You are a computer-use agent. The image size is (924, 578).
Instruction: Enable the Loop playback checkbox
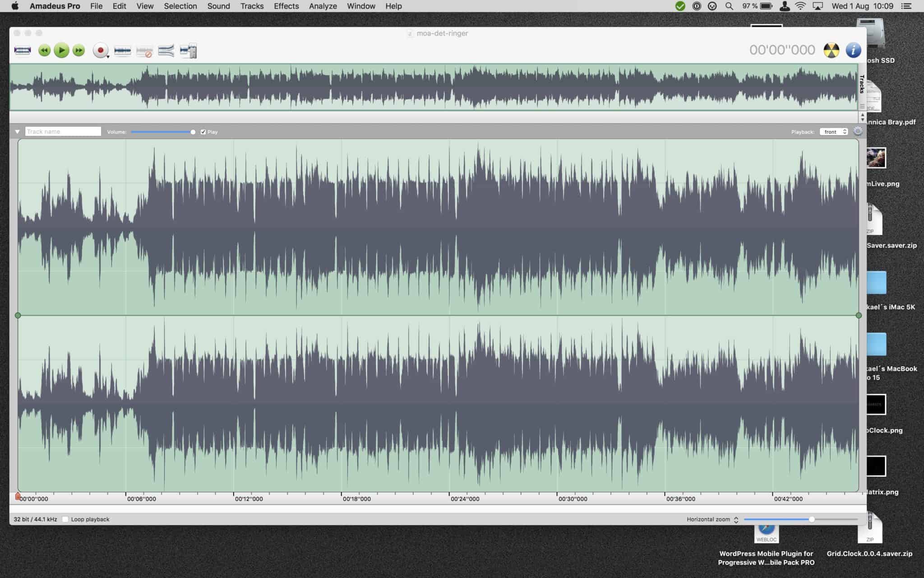pyautogui.click(x=65, y=519)
